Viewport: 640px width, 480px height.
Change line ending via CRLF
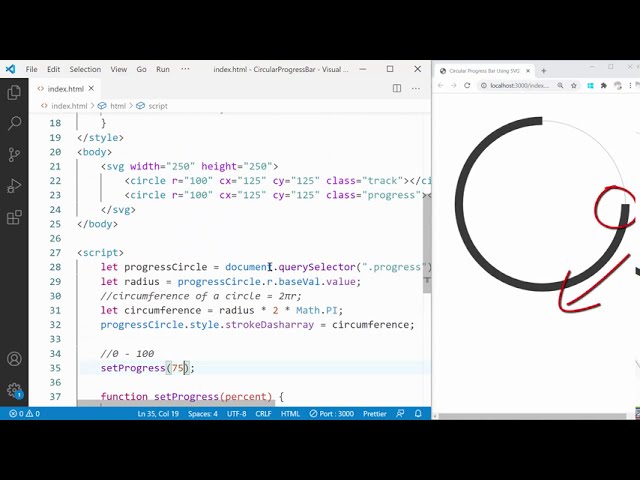(263, 413)
